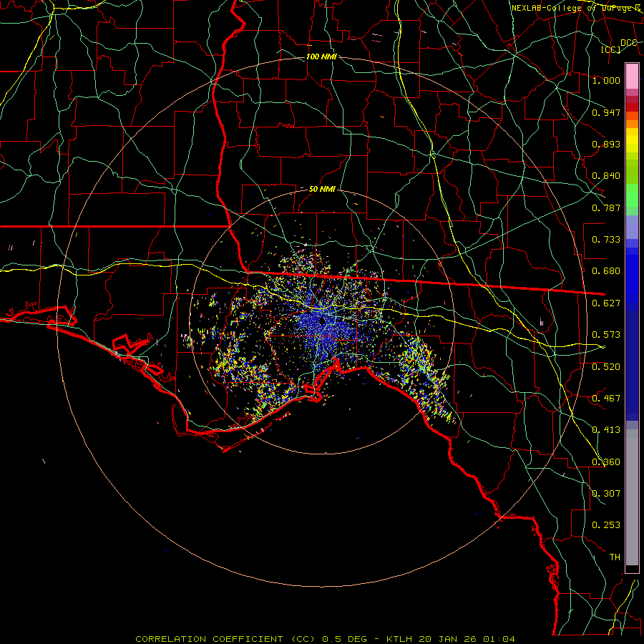Select the 0.573 value on color scale
Image resolution: width=644 pixels, height=644 pixels.
point(606,335)
